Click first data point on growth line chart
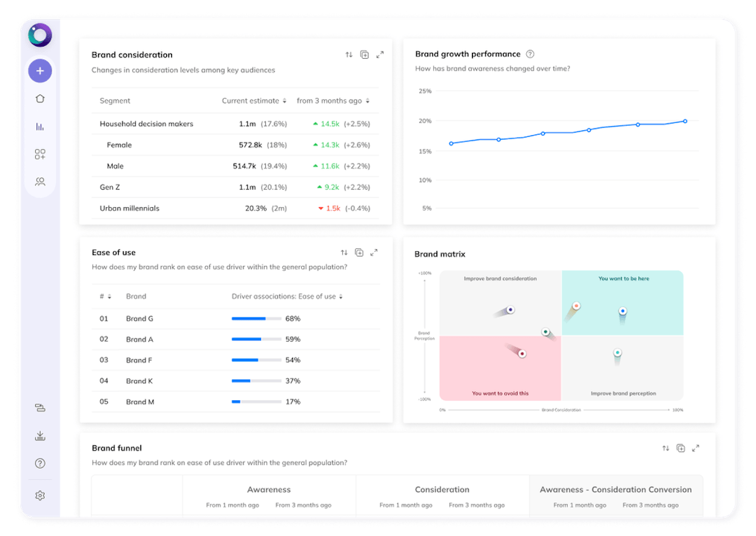756x536 pixels. pos(451,144)
